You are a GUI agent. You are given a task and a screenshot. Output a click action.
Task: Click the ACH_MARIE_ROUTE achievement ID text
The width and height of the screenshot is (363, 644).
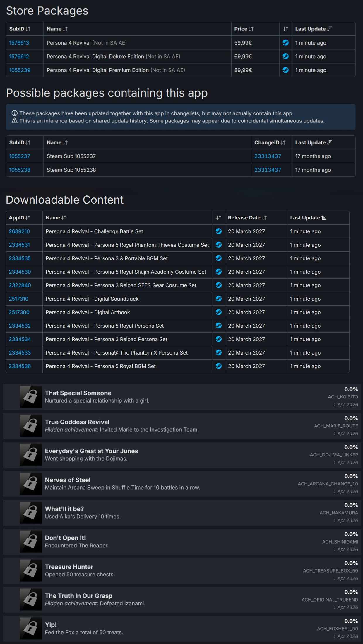(x=336, y=426)
